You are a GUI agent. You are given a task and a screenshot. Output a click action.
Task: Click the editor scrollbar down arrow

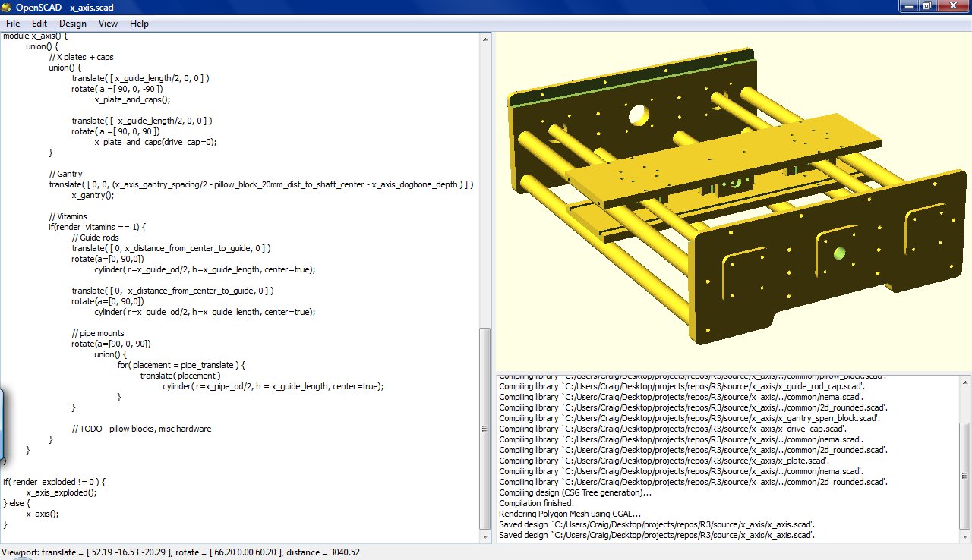(485, 536)
